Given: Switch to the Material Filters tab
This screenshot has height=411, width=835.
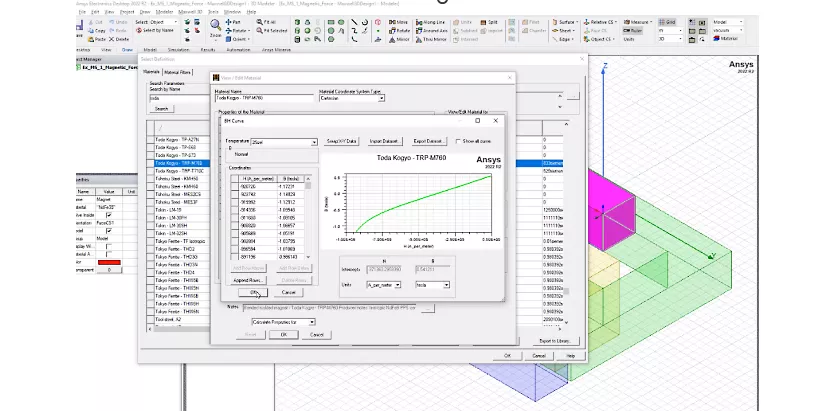Looking at the screenshot, I should [177, 72].
